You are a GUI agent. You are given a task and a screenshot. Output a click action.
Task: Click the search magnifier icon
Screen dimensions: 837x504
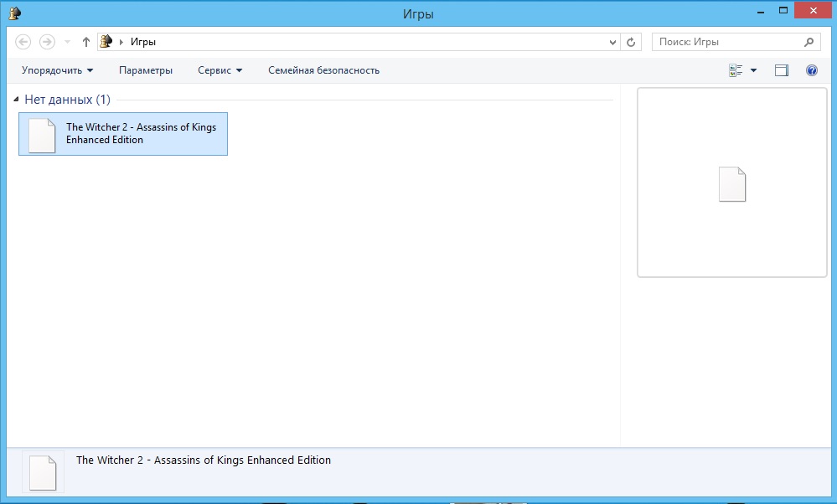(809, 42)
